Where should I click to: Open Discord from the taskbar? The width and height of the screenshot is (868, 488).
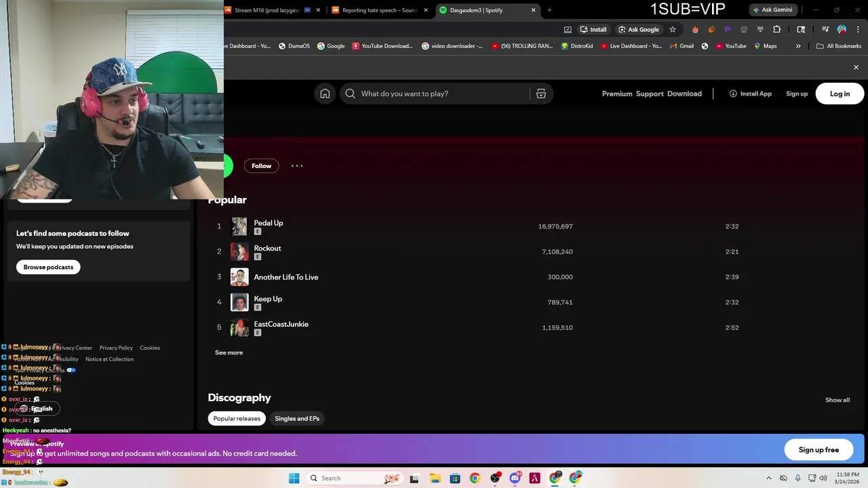coord(515,478)
